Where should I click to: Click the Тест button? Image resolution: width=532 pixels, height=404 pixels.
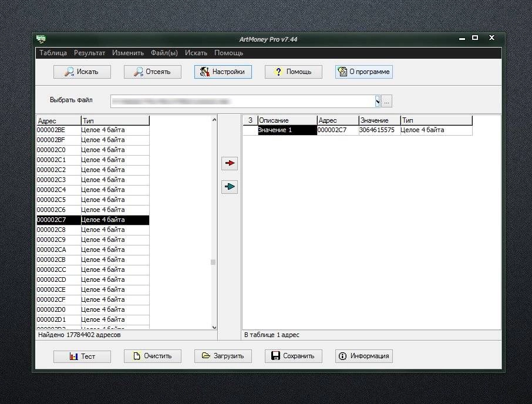coord(82,356)
